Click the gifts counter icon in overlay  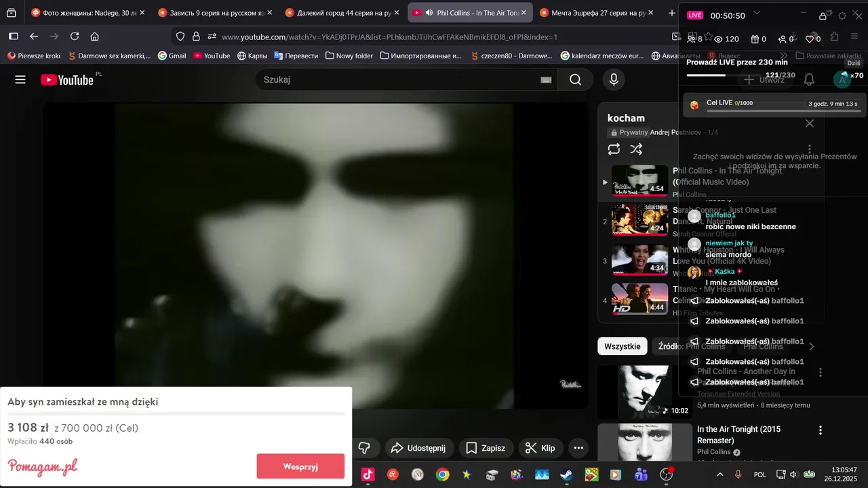pos(754,39)
